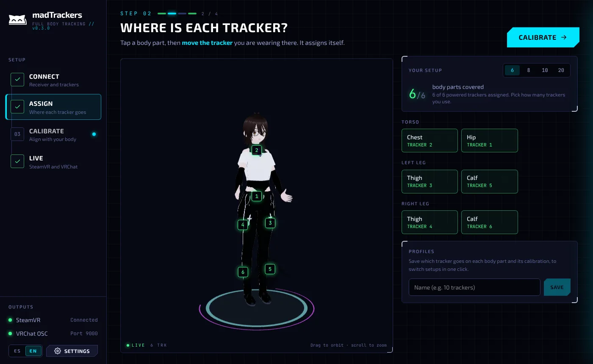This screenshot has height=364, width=593.
Task: Click the 'STEP 02' label
Action: tap(136, 14)
